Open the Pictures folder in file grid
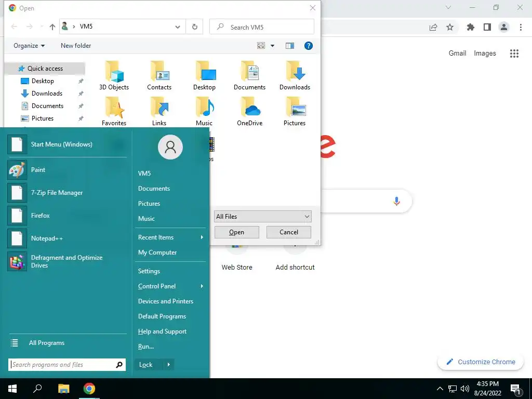Image resolution: width=532 pixels, height=399 pixels. coord(295,112)
